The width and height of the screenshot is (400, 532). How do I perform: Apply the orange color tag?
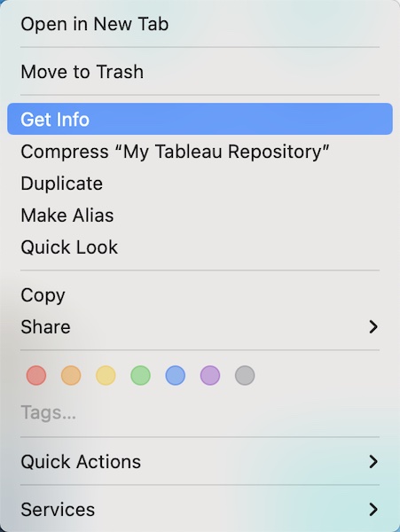tap(71, 375)
